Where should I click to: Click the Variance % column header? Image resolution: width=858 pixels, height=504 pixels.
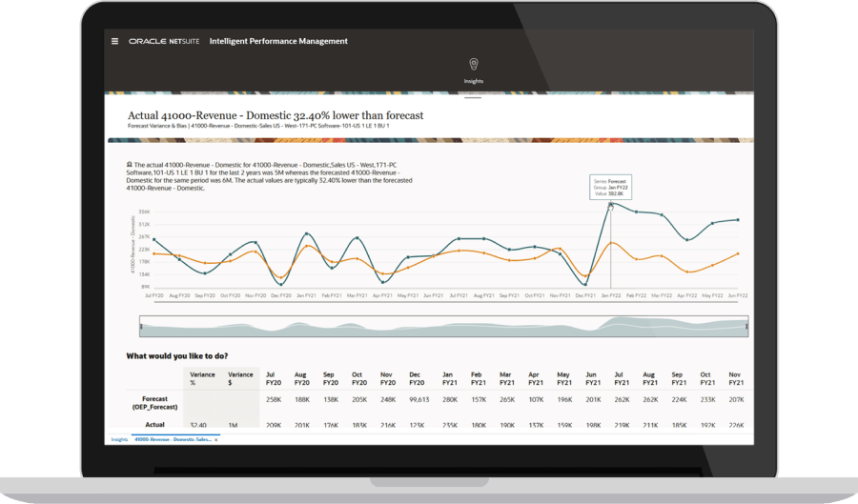199,379
